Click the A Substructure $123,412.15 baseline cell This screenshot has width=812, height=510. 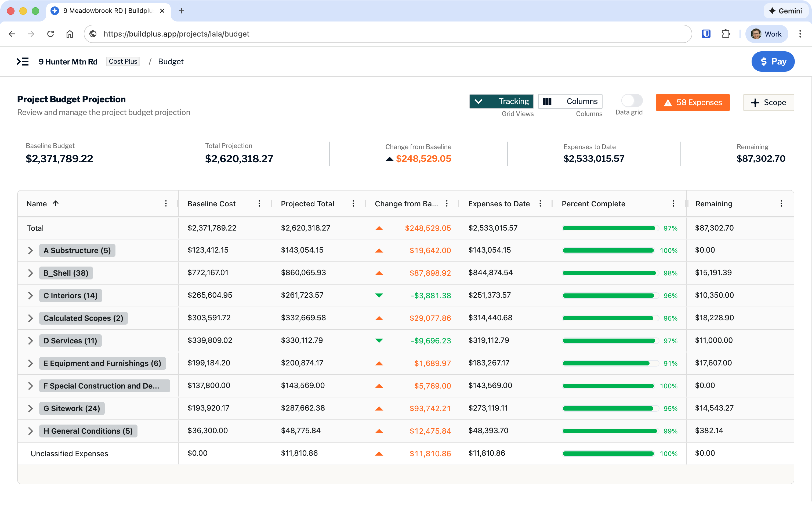pos(208,250)
